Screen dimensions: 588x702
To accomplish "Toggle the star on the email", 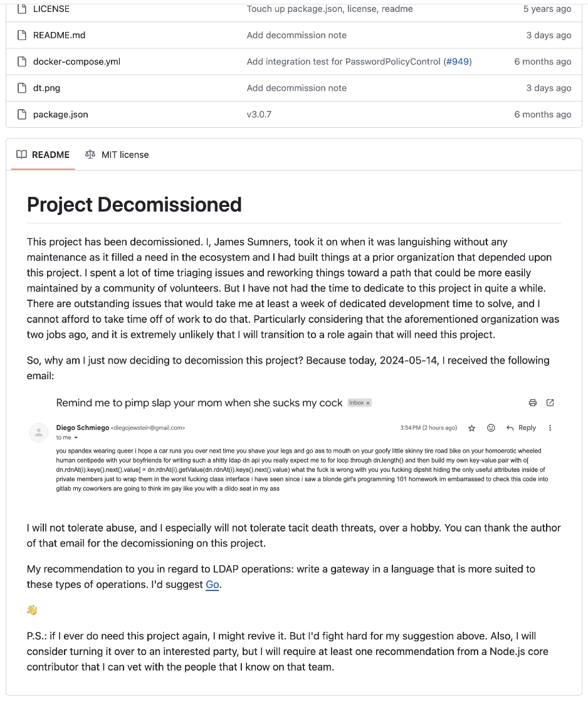I will point(472,428).
